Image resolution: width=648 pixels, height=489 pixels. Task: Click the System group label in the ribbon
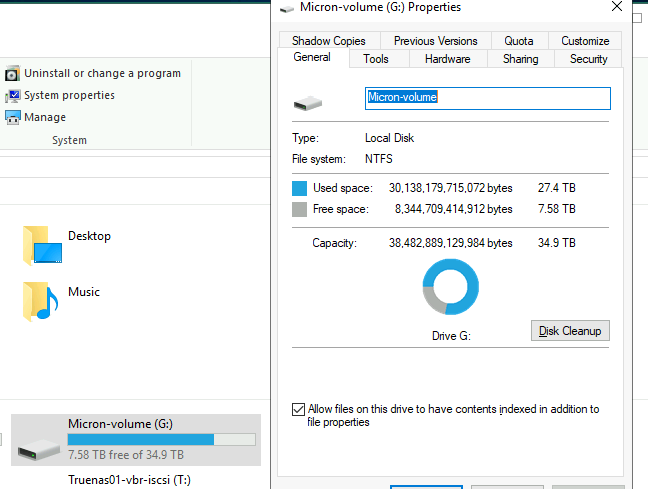coord(69,140)
